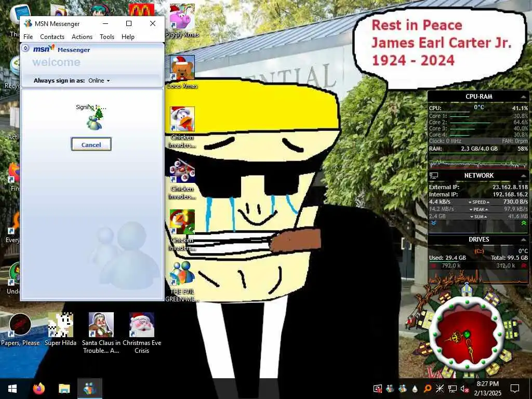Open the Action Center notification icon

[515, 389]
